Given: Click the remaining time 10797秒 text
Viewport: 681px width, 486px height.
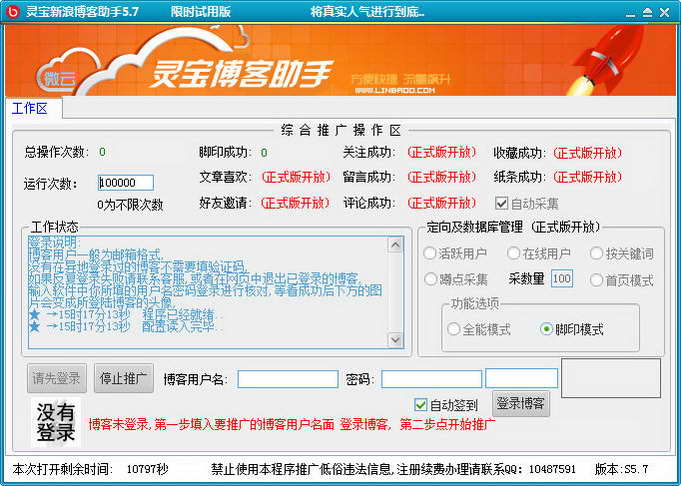Looking at the screenshot, I should point(147,469).
